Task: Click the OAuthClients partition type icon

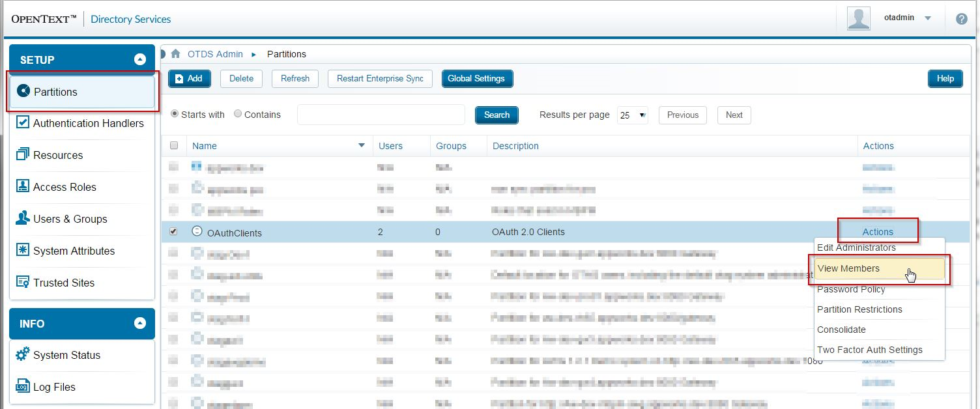Action: [197, 231]
